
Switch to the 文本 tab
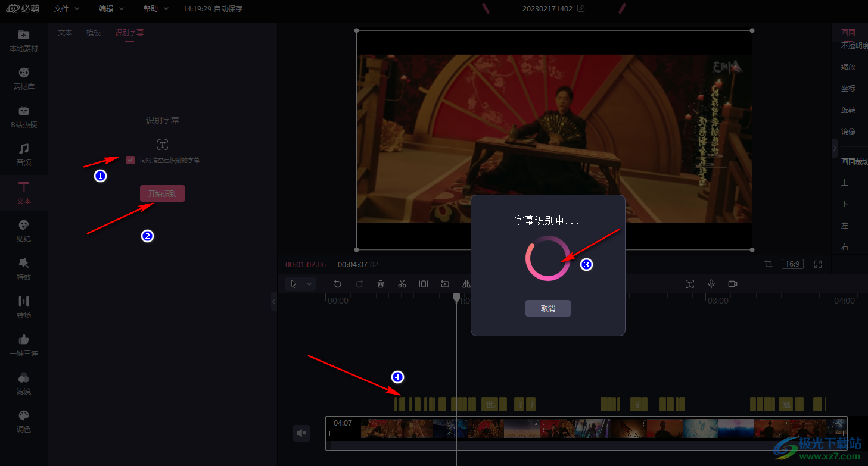click(65, 33)
